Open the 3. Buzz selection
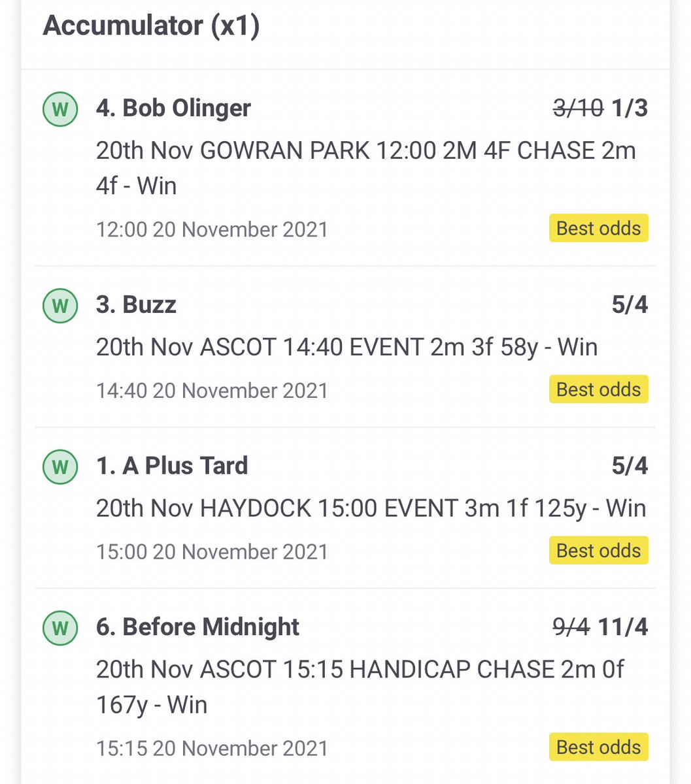Screen dimensions: 691x784 pos(136,304)
